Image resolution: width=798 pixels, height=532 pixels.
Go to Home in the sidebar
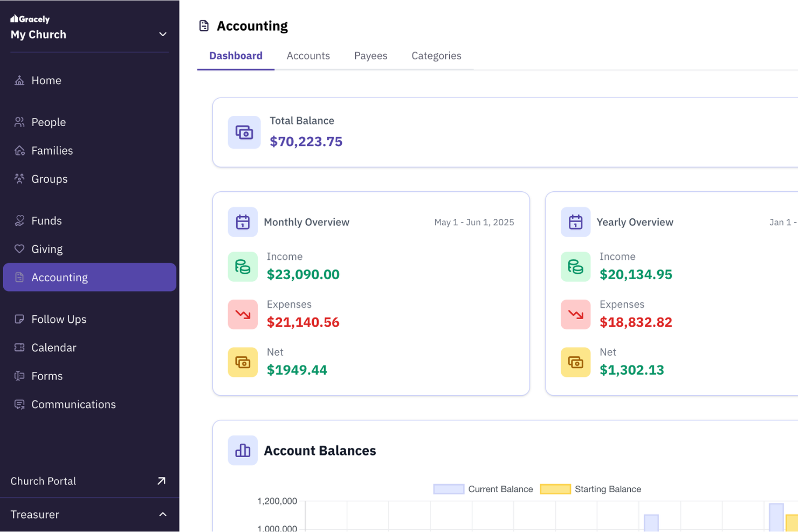click(x=90, y=80)
